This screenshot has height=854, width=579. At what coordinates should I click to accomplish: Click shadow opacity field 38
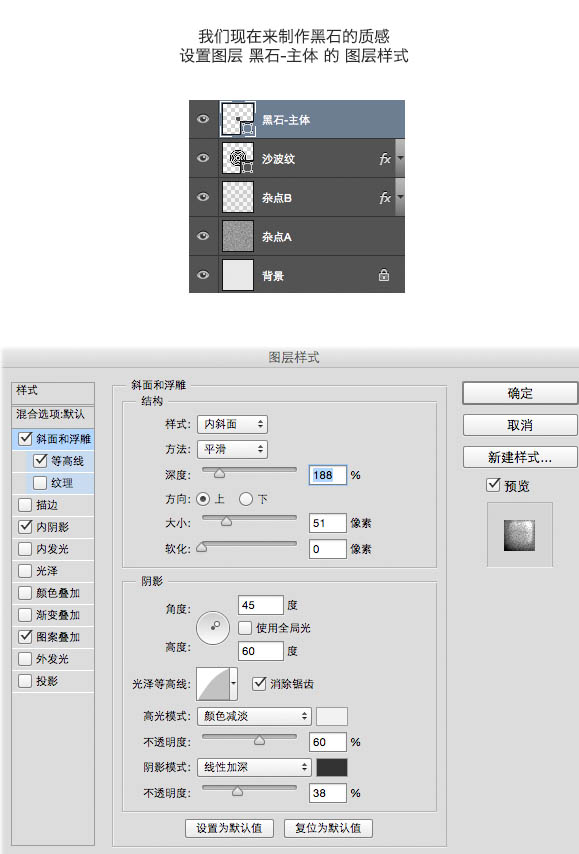click(x=327, y=793)
